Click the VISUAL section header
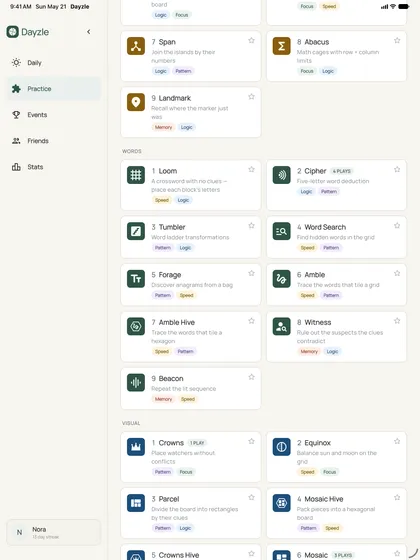Image resolution: width=420 pixels, height=560 pixels. click(x=131, y=423)
